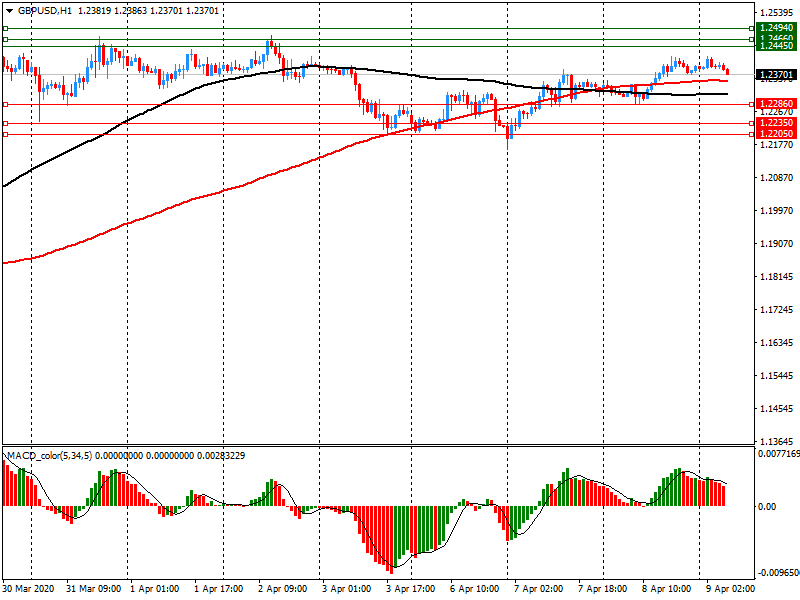The image size is (800, 600).
Task: Select the 1.22350 red price label
Action: click(776, 123)
